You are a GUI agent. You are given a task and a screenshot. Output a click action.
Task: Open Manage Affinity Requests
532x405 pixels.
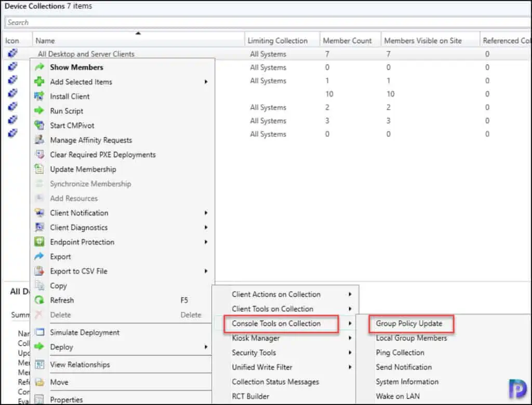click(x=91, y=140)
